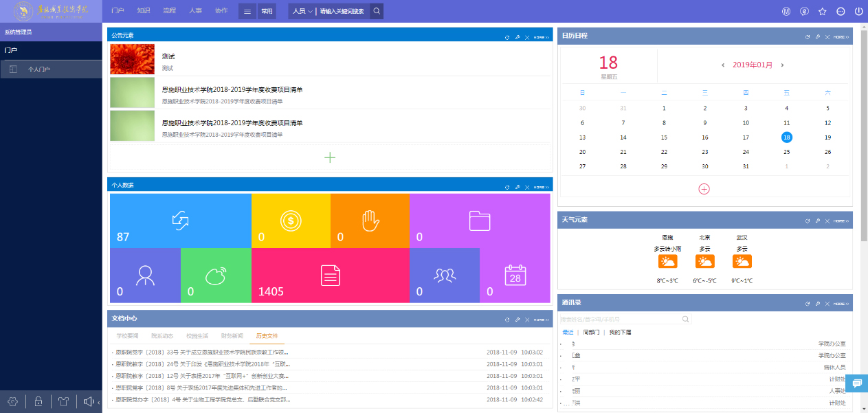
Task: Open the blue tile showing 87
Action: click(181, 221)
